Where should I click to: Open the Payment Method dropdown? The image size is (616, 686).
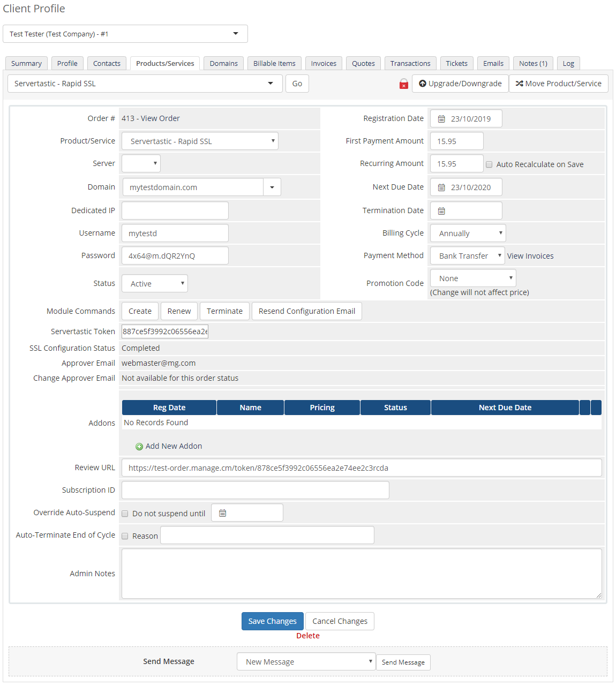[467, 255]
